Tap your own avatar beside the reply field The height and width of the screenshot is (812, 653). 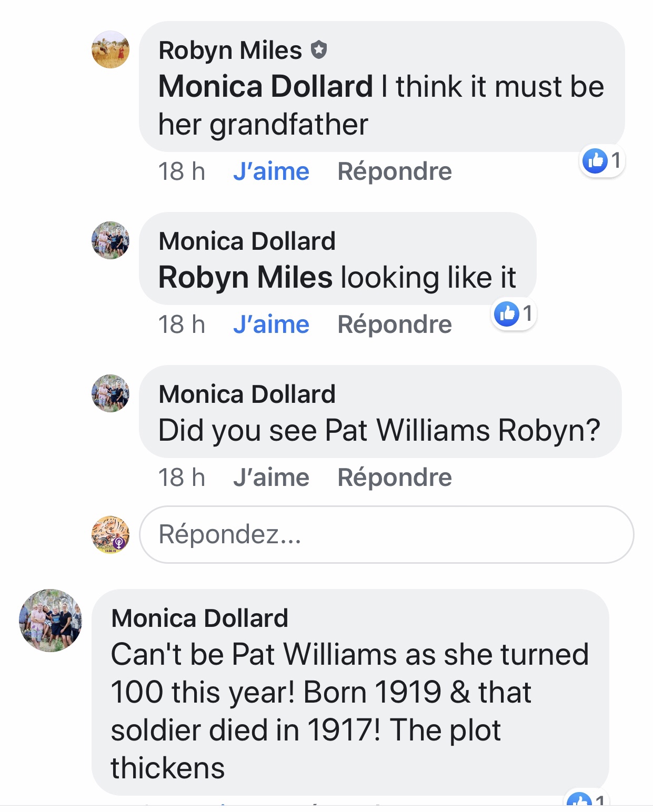110,534
